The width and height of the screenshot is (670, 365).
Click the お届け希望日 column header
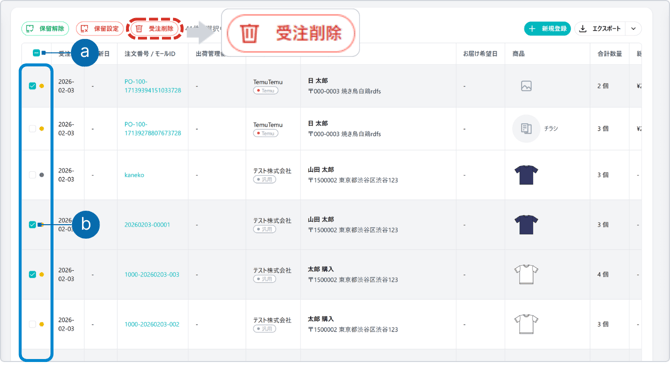coord(480,54)
